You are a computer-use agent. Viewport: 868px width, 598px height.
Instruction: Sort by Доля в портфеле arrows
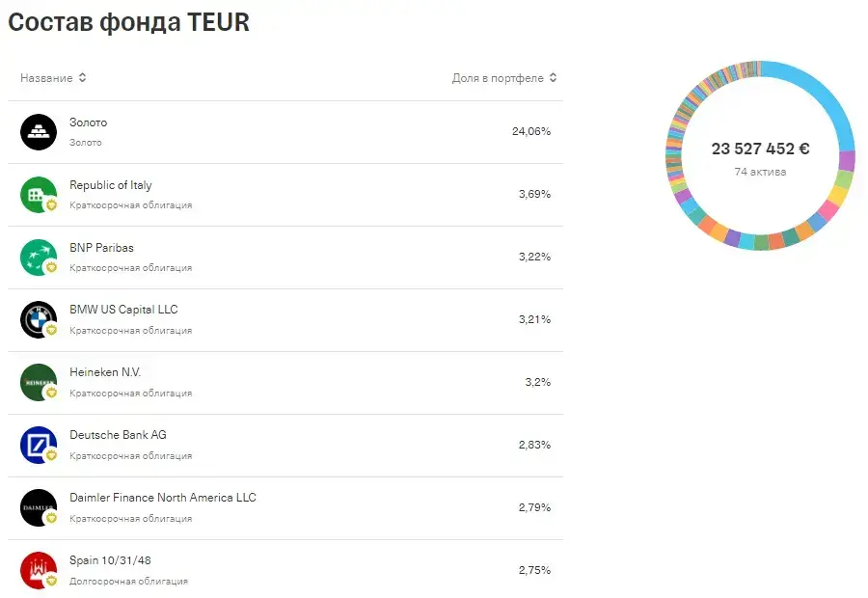[x=553, y=77]
